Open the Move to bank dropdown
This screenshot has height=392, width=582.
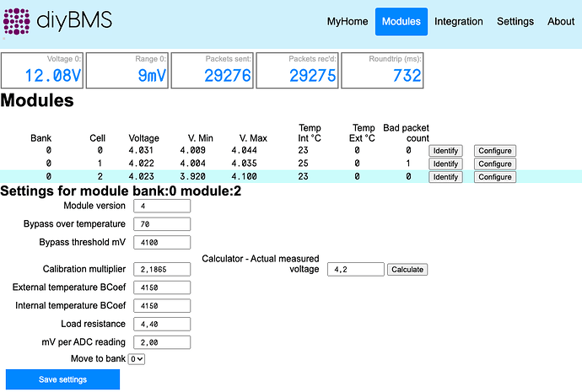136,359
